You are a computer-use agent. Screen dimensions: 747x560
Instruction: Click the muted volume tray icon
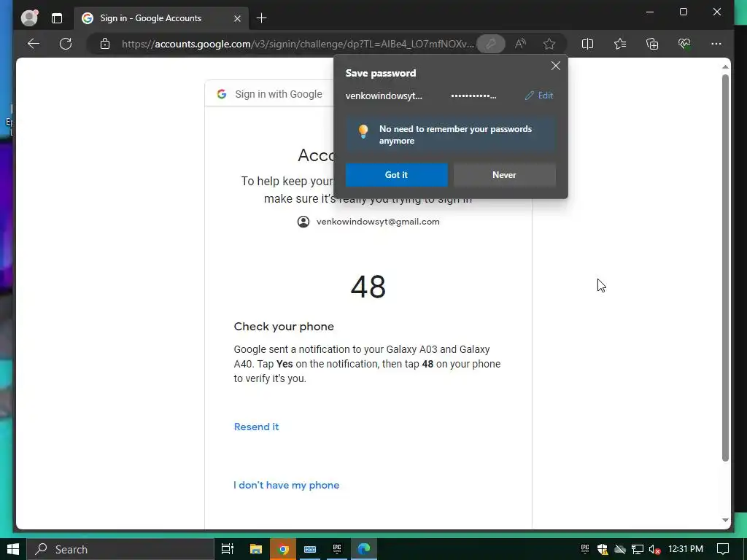tap(654, 550)
